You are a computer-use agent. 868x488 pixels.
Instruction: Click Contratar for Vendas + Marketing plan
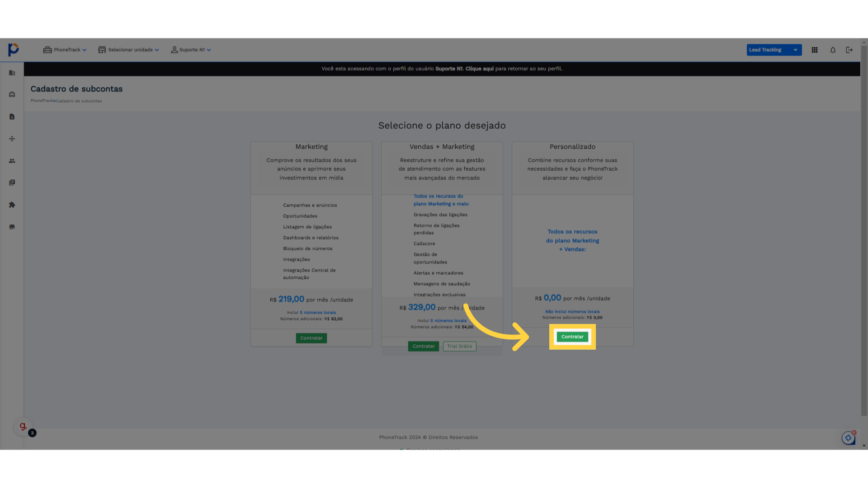click(x=424, y=346)
